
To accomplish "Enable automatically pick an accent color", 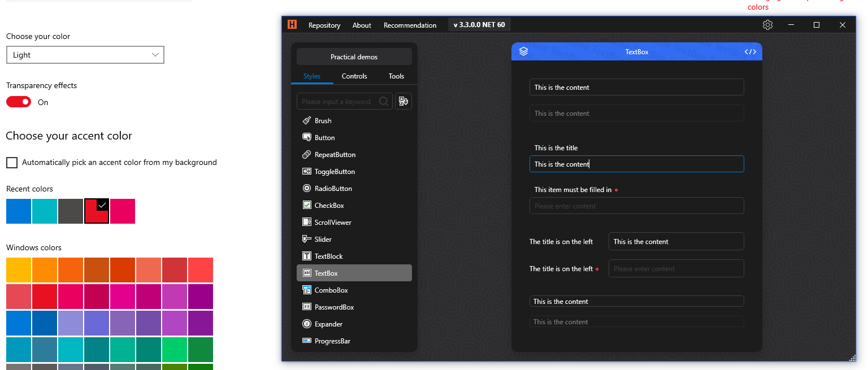I will [12, 163].
